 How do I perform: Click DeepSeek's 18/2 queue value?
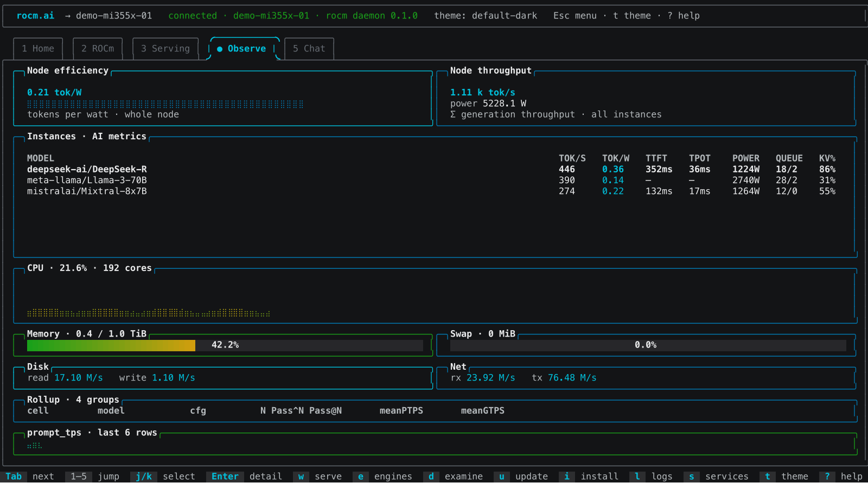(x=787, y=169)
